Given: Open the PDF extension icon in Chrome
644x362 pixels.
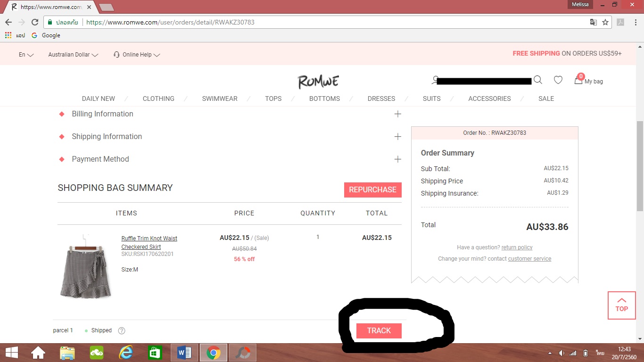Looking at the screenshot, I should click(621, 22).
